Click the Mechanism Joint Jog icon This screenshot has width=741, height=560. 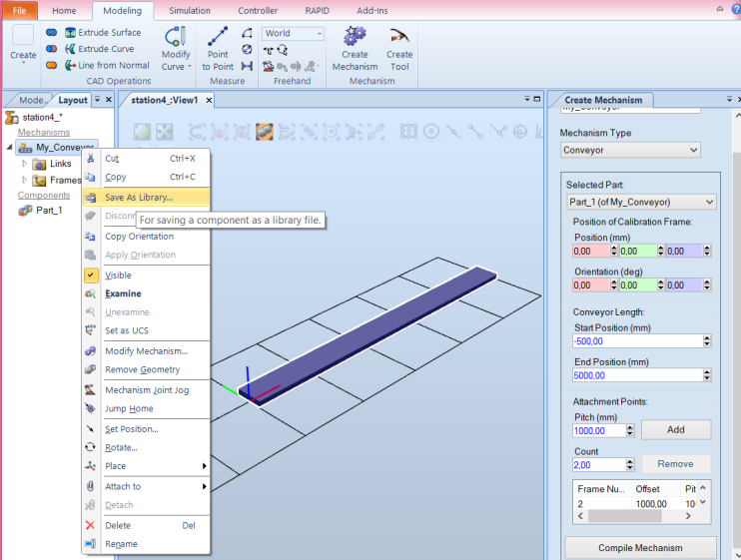tap(90, 390)
